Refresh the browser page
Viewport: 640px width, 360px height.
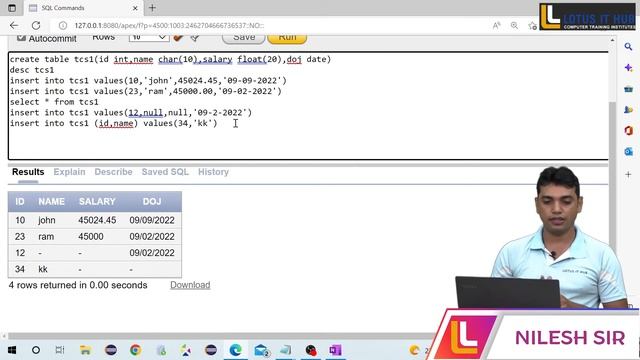pos(36,25)
